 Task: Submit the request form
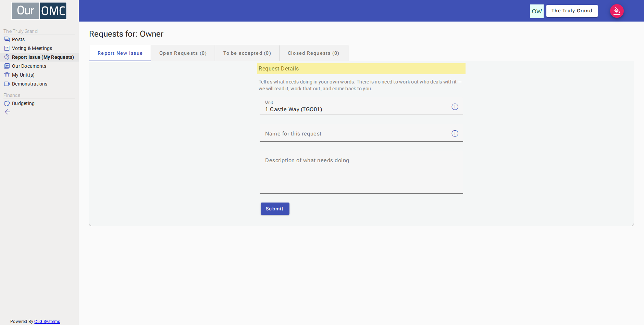point(275,209)
